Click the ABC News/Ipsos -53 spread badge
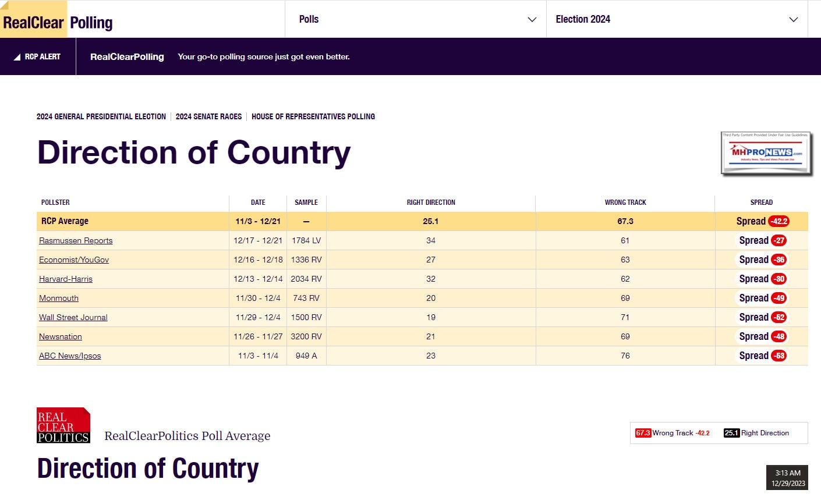 [779, 356]
